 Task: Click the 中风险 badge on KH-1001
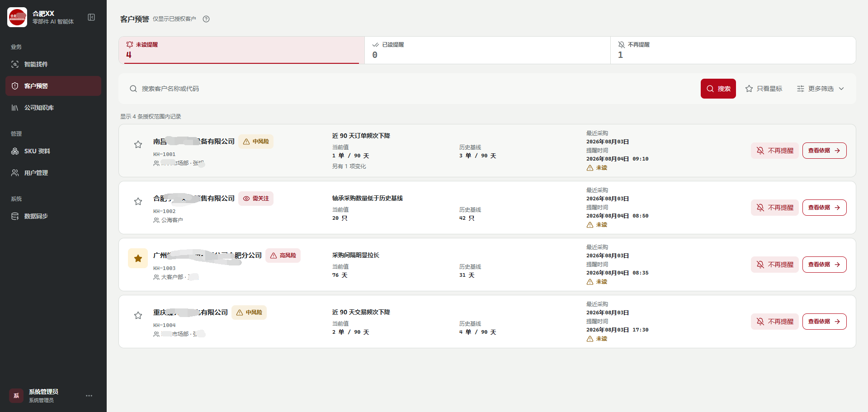point(256,142)
